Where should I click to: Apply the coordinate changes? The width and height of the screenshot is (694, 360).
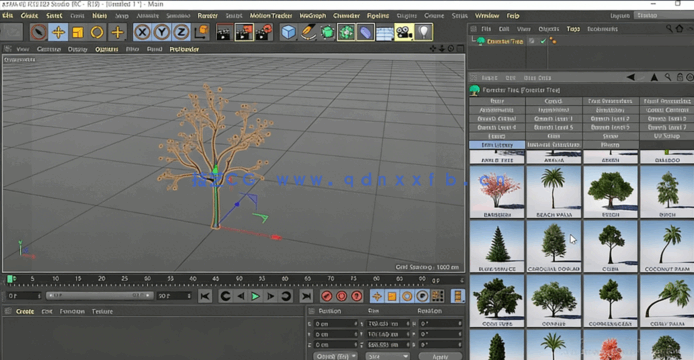(440, 356)
